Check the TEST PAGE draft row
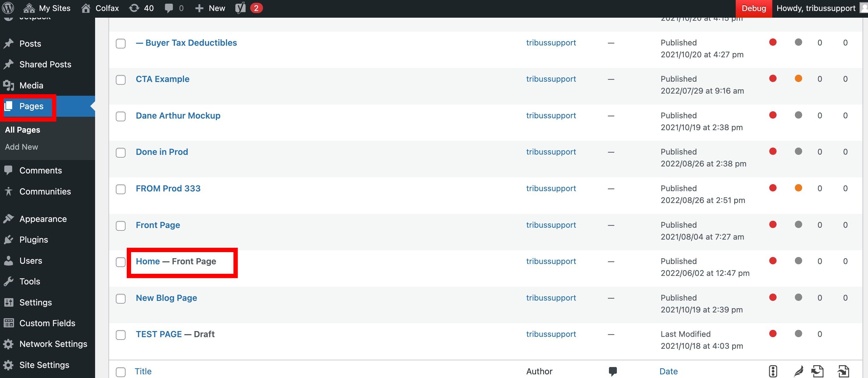The width and height of the screenshot is (868, 378). pyautogui.click(x=121, y=335)
